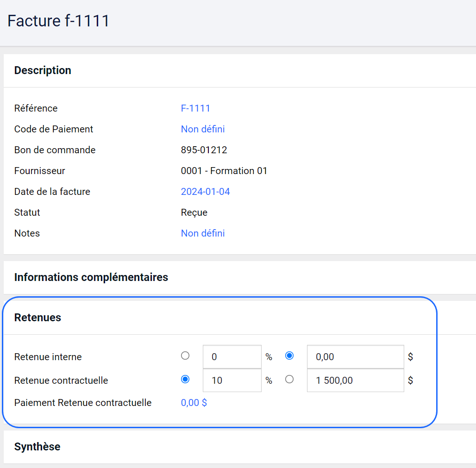Image resolution: width=476 pixels, height=468 pixels.
Task: Click the Date de la facture label
Action: pos(52,192)
